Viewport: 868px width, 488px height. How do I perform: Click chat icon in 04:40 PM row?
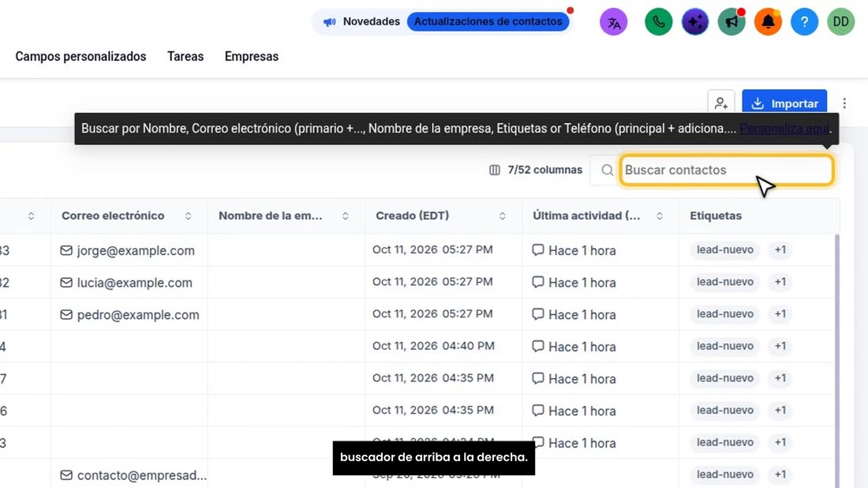(537, 346)
